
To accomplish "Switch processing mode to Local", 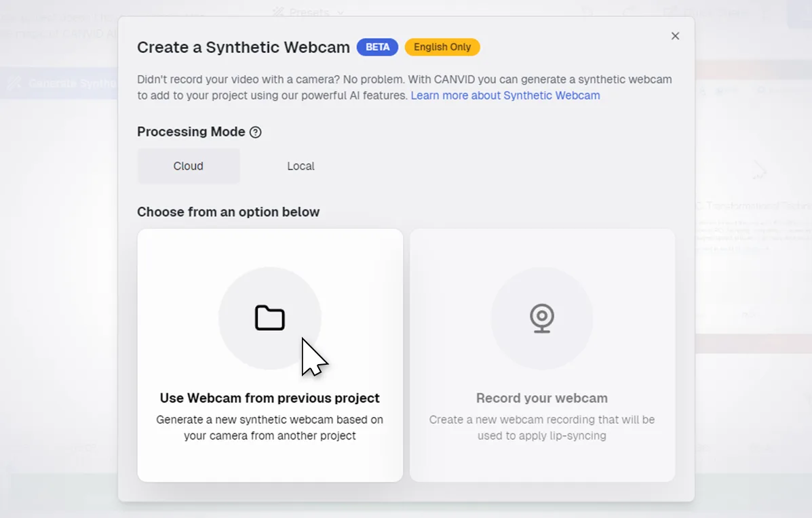I will click(301, 166).
